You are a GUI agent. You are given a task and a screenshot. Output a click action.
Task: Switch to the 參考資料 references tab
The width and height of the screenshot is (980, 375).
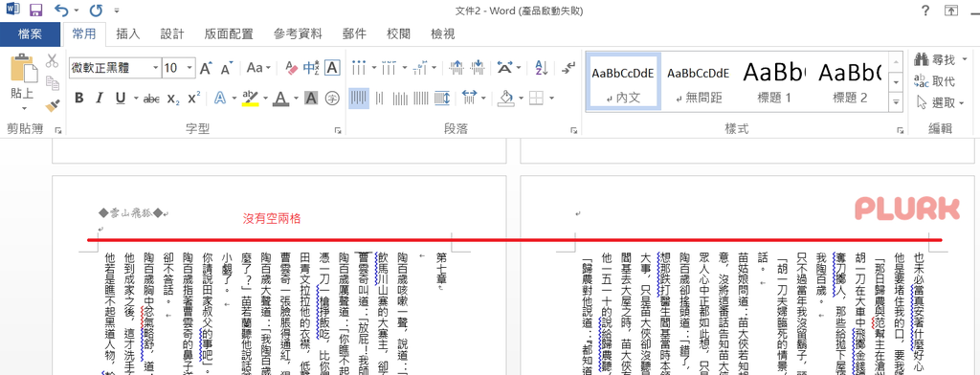tap(299, 33)
